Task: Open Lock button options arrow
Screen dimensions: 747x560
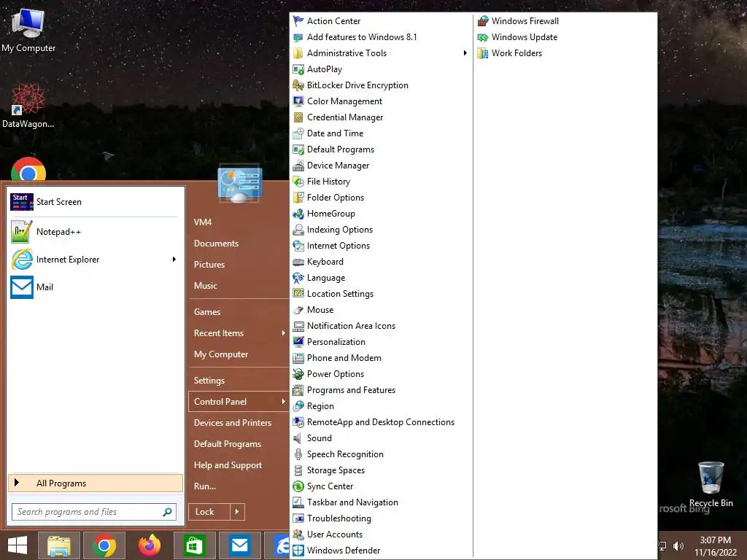Action: tap(237, 512)
